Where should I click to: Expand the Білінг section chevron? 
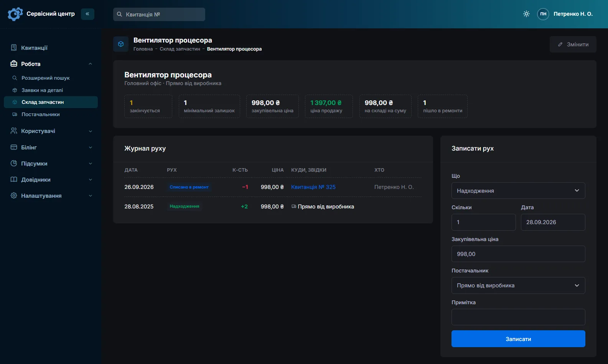click(91, 147)
